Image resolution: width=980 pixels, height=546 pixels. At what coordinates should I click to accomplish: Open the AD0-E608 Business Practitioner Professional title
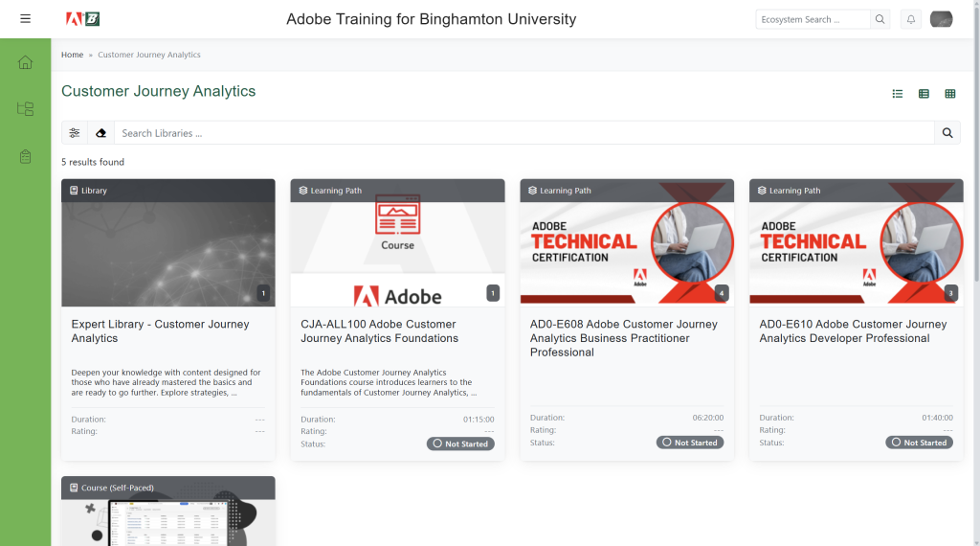click(623, 338)
